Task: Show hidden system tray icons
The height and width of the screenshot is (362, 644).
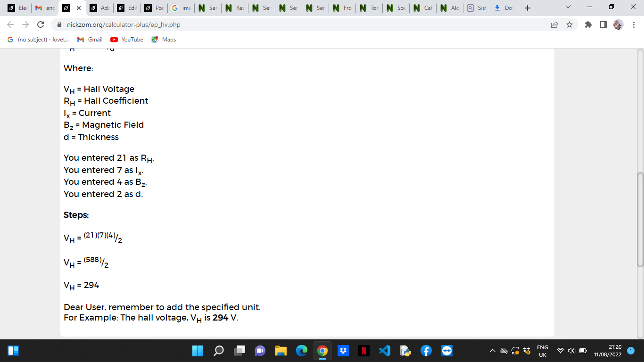Action: click(x=492, y=351)
